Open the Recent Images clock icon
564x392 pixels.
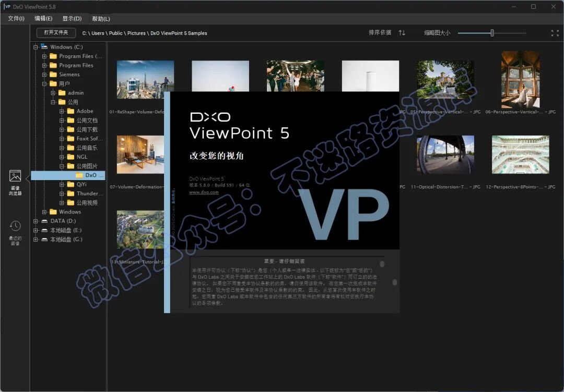(15, 226)
